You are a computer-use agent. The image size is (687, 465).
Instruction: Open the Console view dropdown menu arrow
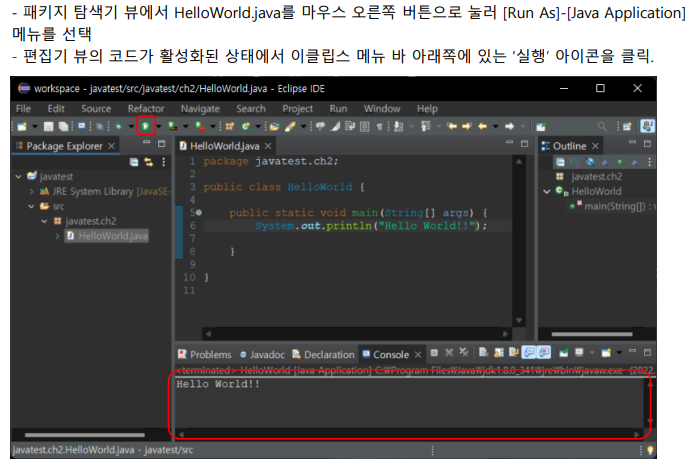(619, 353)
